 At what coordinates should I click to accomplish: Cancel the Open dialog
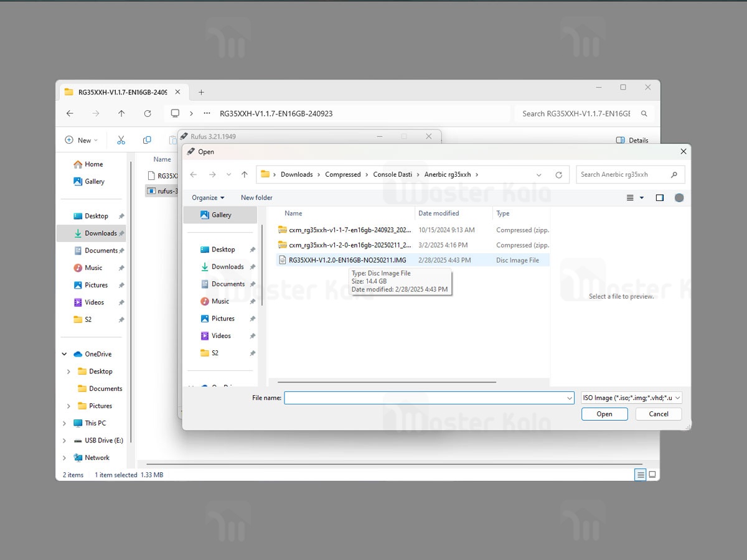click(x=659, y=414)
